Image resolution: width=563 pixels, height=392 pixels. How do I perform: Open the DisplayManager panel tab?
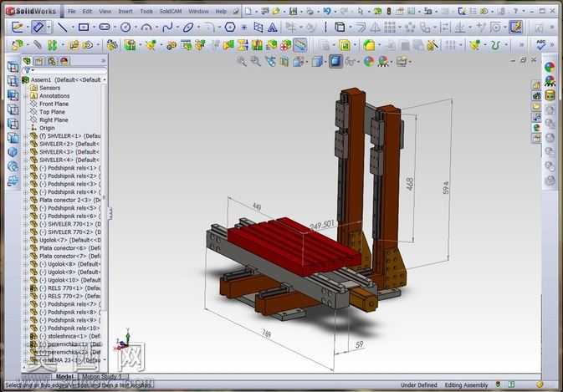(64, 61)
